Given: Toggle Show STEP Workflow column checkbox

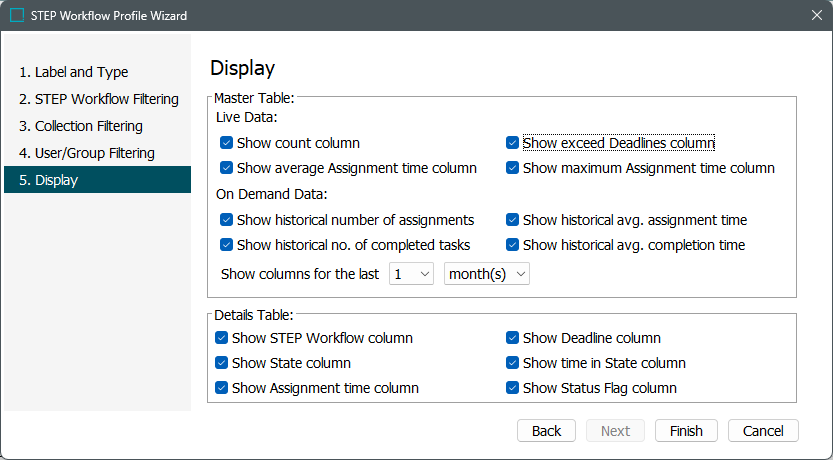Looking at the screenshot, I should [x=222, y=338].
